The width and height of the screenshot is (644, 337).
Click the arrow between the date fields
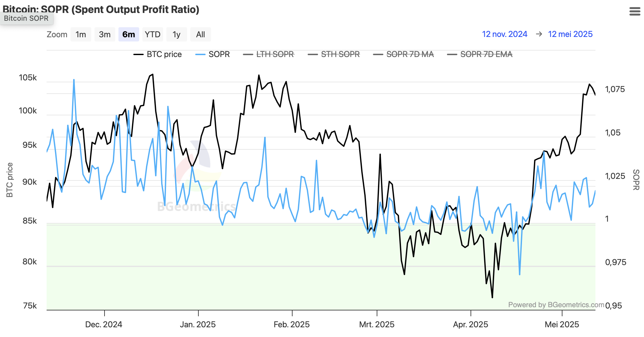tap(539, 34)
